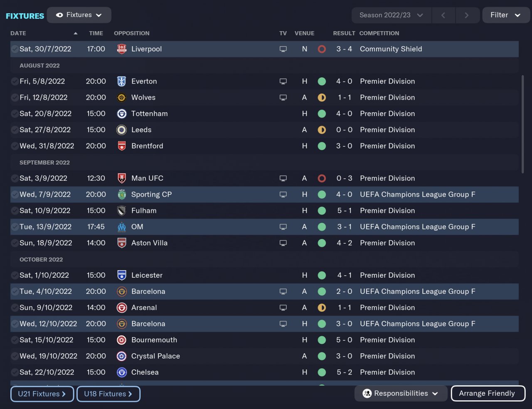Sort by the DATE column header
The image size is (532, 409).
pos(18,33)
